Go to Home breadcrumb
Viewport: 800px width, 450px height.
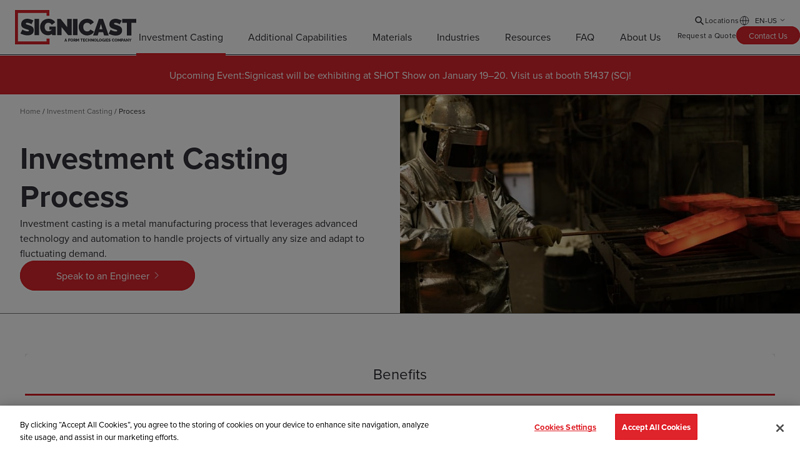(x=30, y=111)
